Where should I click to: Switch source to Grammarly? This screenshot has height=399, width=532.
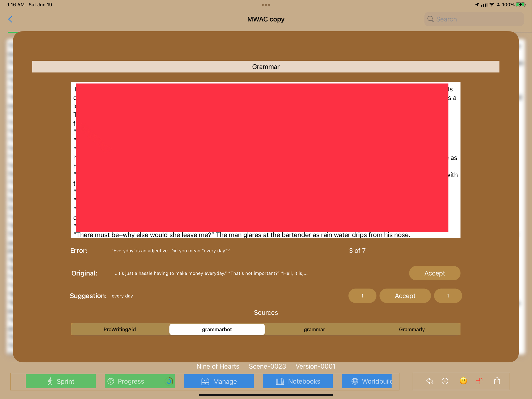[x=412, y=329]
